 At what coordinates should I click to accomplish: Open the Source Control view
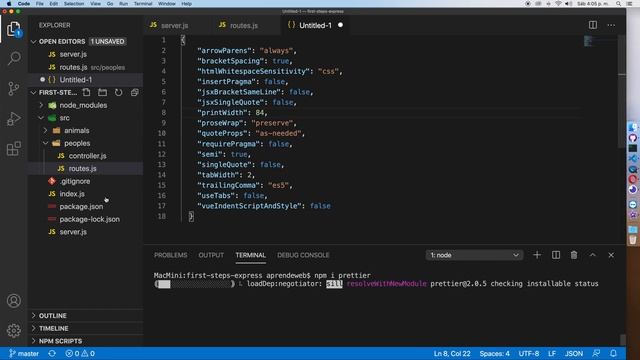pyautogui.click(x=13, y=89)
